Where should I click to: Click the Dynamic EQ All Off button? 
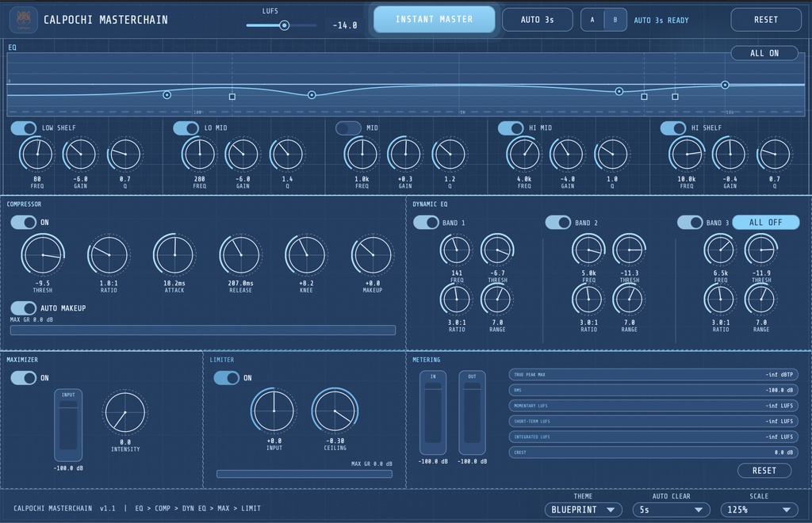pos(766,222)
